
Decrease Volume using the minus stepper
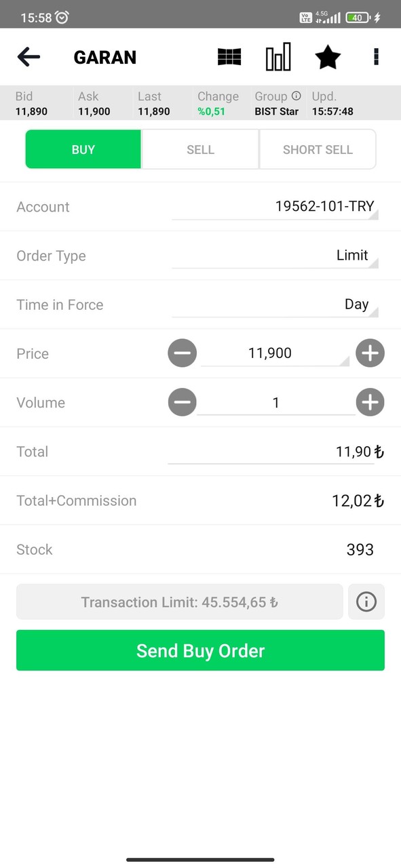pyautogui.click(x=182, y=402)
